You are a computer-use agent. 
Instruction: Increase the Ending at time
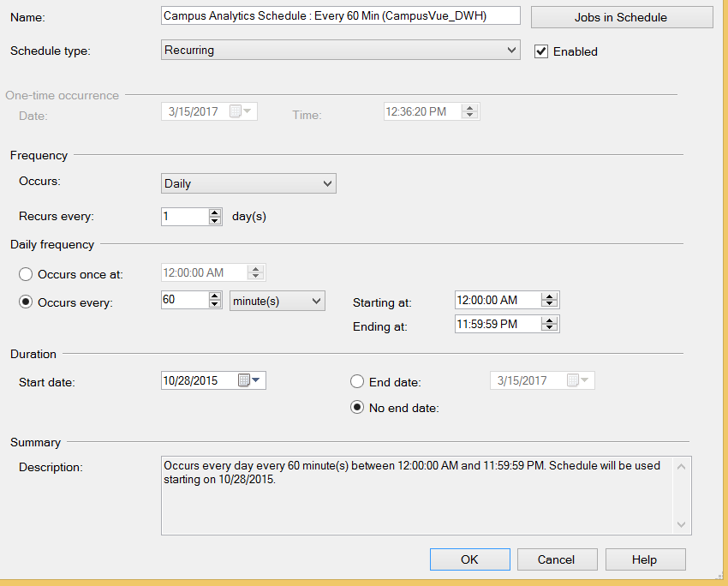click(550, 320)
